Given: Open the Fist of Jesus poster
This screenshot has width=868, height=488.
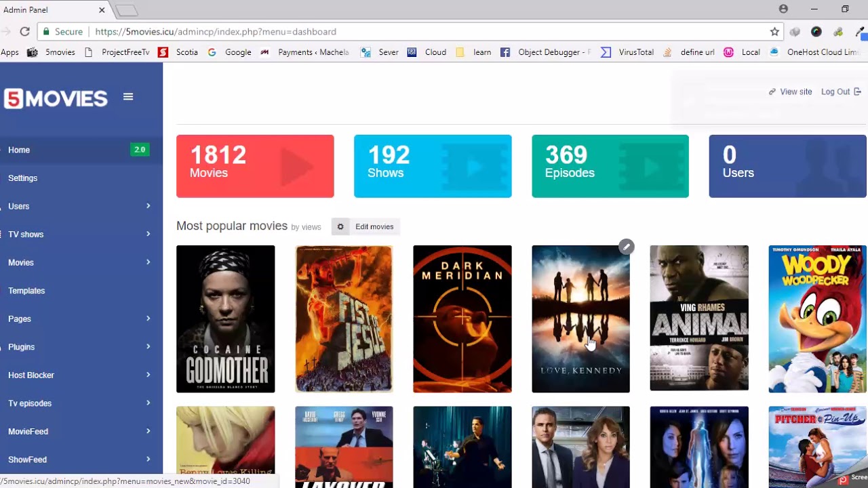Looking at the screenshot, I should 344,319.
